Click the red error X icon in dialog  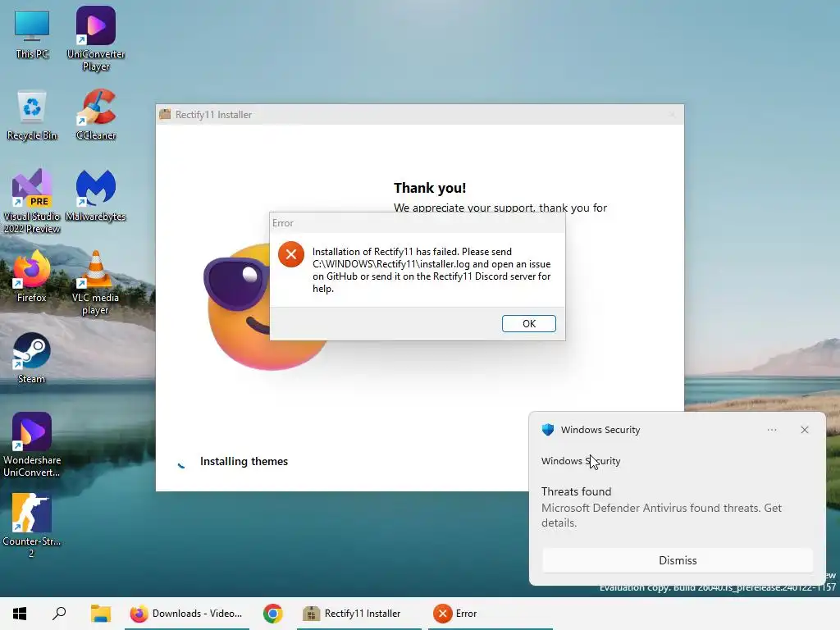pos(291,254)
